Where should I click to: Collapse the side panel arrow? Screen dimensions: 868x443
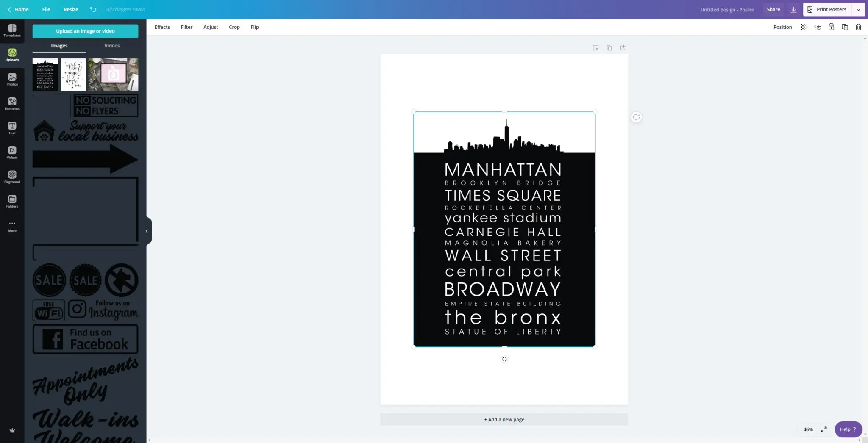pyautogui.click(x=147, y=231)
